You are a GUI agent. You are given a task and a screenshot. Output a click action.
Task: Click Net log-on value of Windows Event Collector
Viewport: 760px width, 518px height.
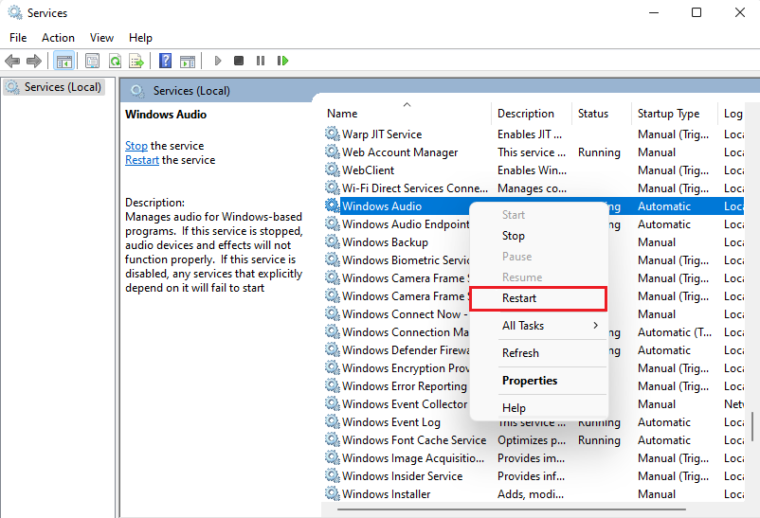coord(734,404)
